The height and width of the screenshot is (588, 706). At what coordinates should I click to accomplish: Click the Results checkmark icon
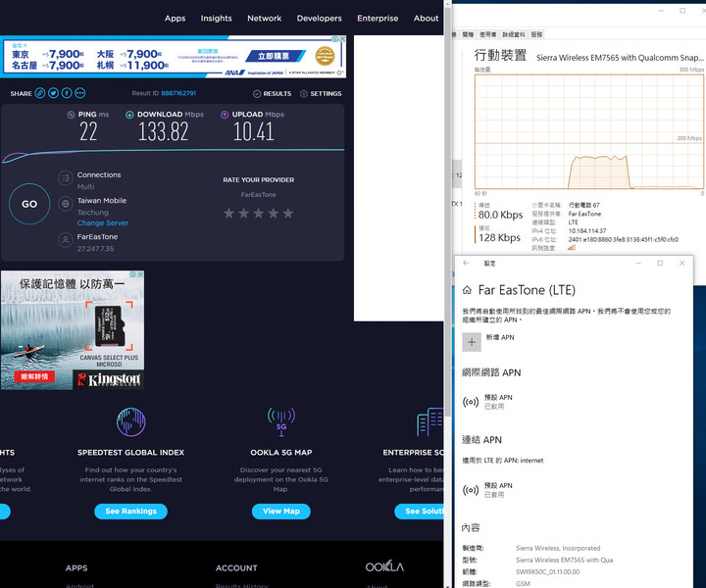pos(257,93)
